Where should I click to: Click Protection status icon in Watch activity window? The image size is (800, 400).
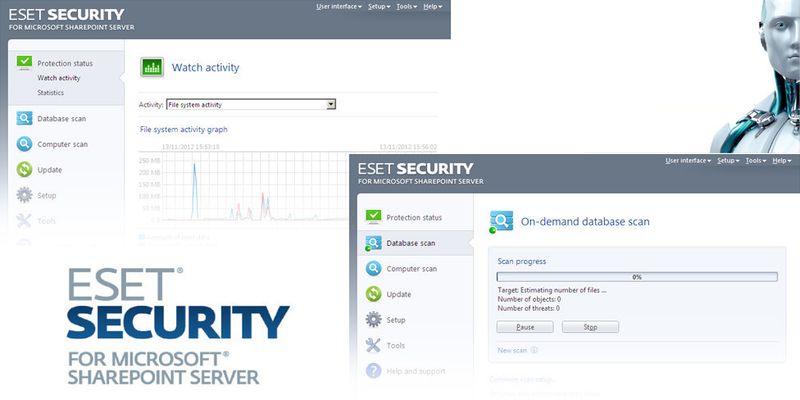(24, 63)
